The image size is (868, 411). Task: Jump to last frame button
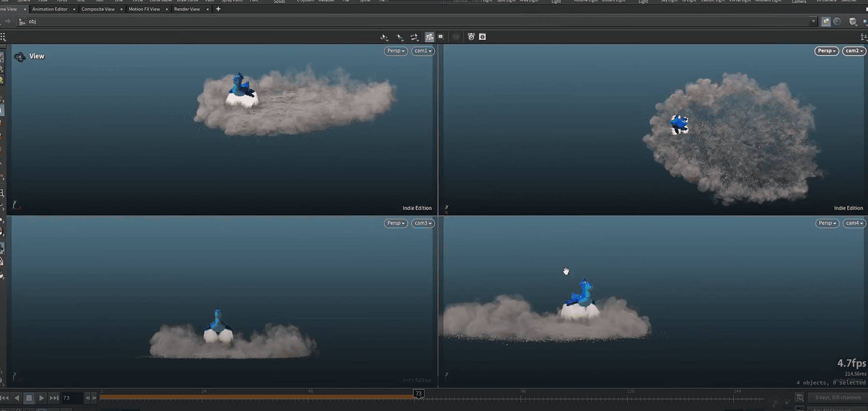(54, 398)
